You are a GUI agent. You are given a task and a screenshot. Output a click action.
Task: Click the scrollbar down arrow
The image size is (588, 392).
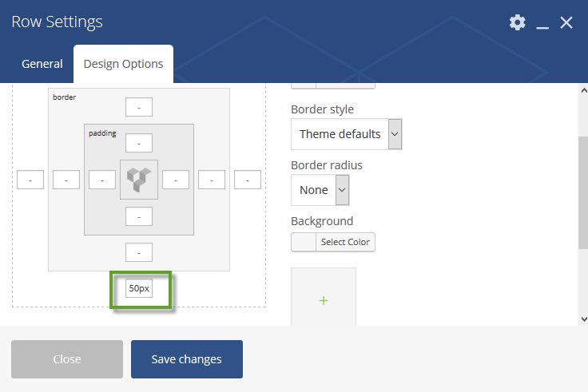click(583, 319)
